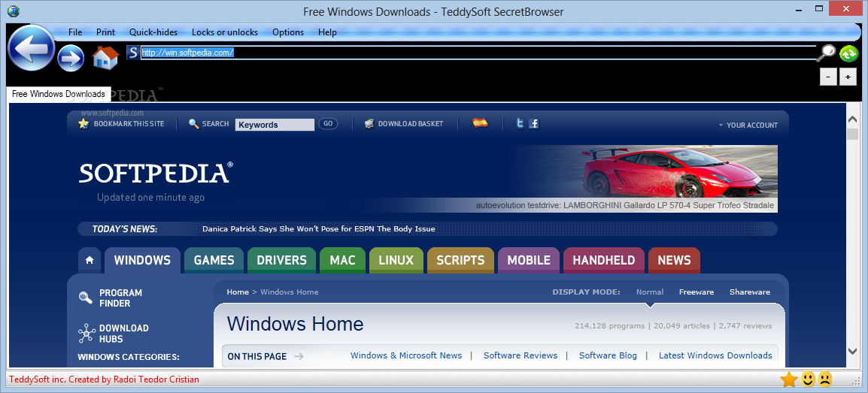Open the Options menu
This screenshot has width=868, height=393.
288,32
